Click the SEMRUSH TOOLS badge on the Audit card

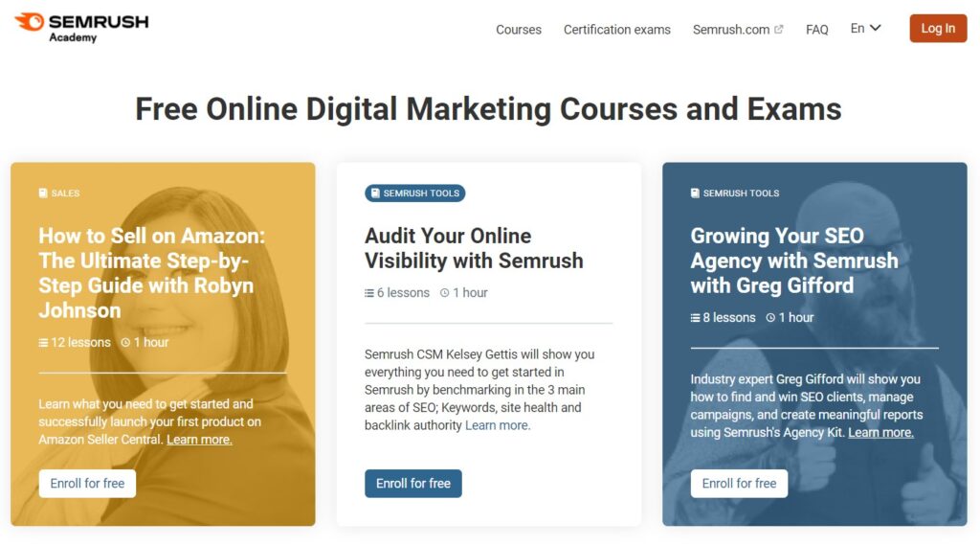point(415,193)
